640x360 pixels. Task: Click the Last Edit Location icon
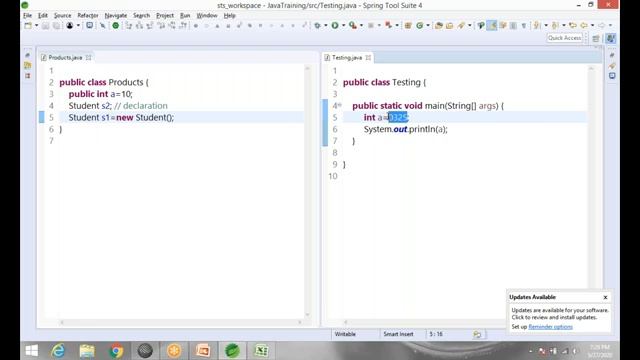pyautogui.click(x=573, y=25)
